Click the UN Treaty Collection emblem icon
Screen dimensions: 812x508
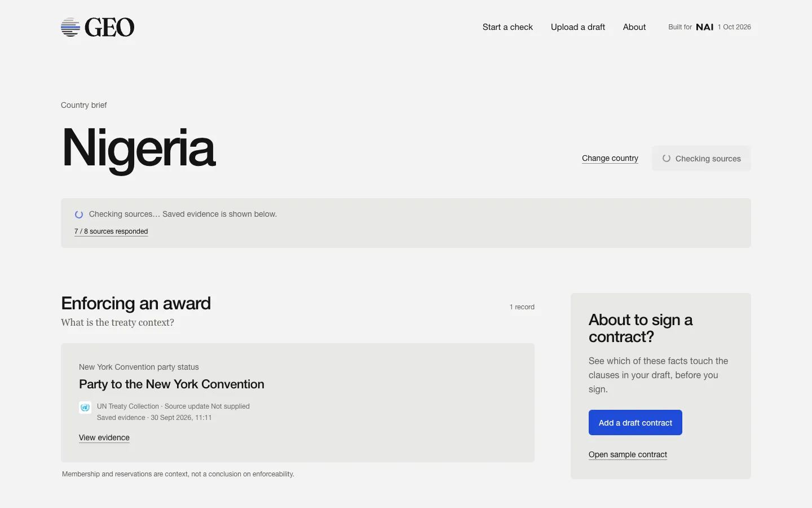click(x=85, y=407)
